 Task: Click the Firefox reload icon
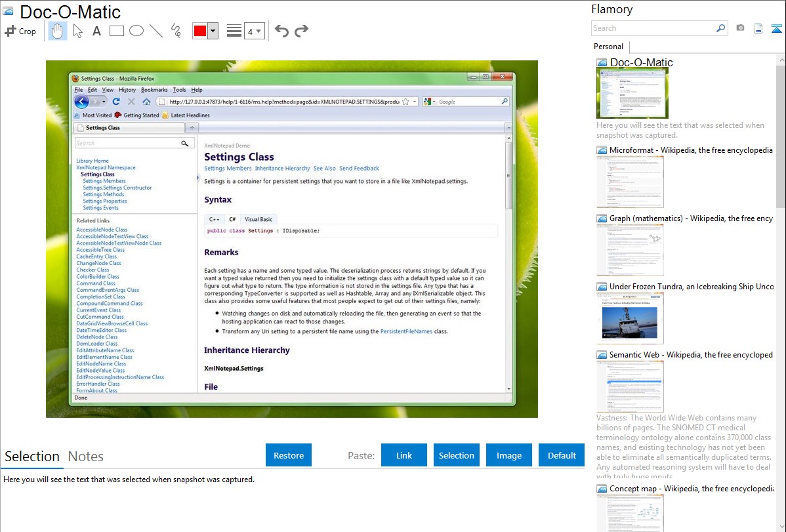(x=115, y=102)
